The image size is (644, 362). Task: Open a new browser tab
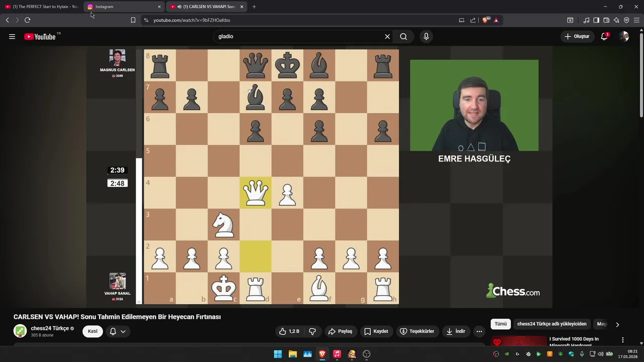click(x=254, y=7)
